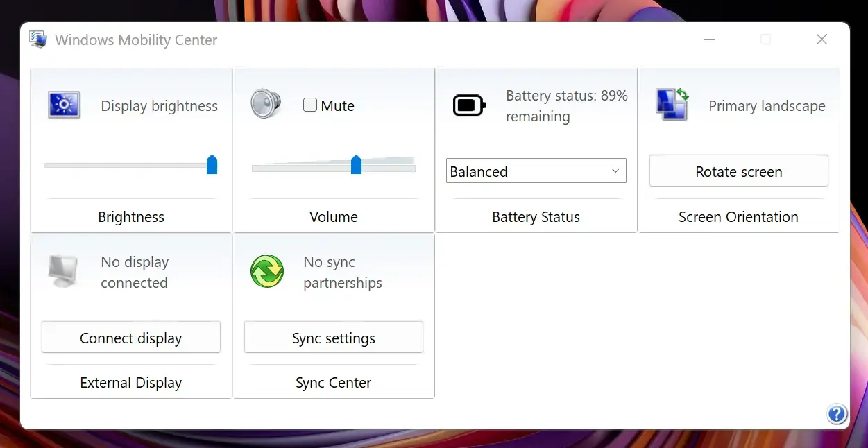Click the power plan dropdown arrow
This screenshot has width=868, height=448.
click(615, 171)
